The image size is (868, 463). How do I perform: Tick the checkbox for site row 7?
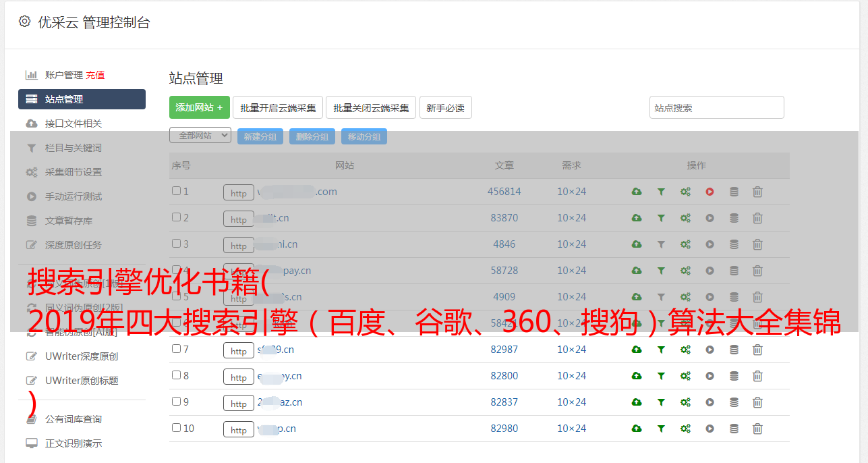pyautogui.click(x=176, y=349)
